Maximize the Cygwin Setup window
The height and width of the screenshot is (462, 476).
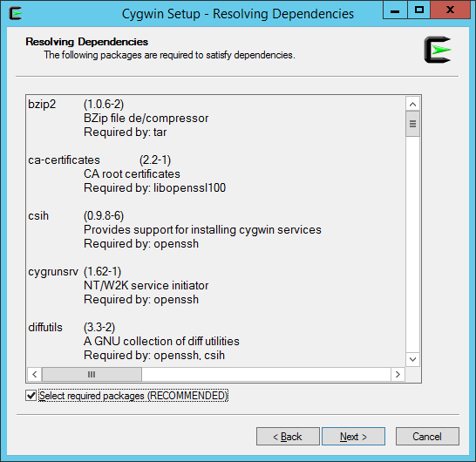click(x=419, y=10)
